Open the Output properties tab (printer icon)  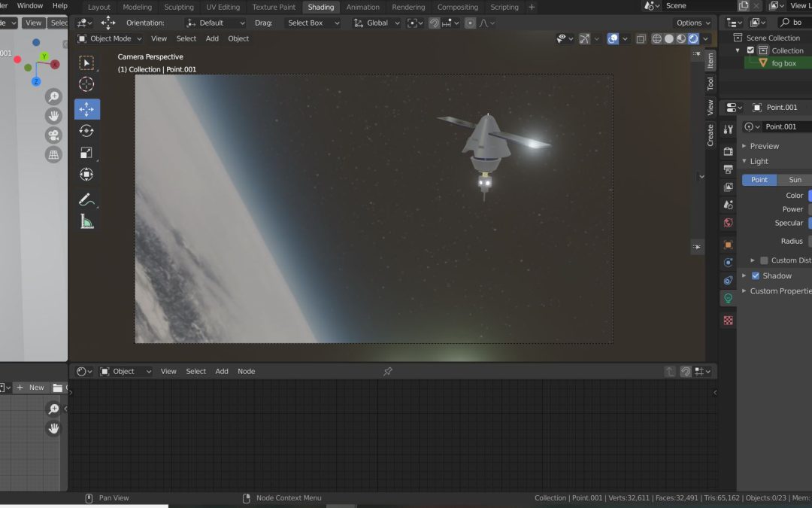click(728, 169)
